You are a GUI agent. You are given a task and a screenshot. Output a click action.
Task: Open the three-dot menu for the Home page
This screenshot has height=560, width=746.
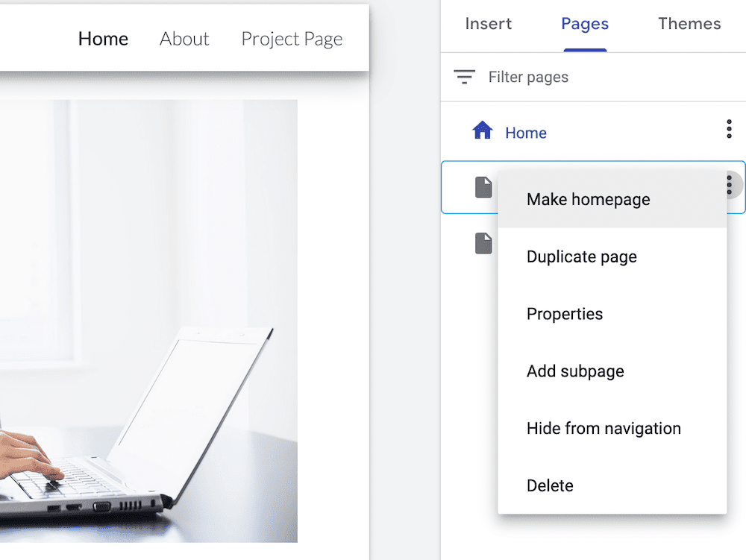click(729, 129)
